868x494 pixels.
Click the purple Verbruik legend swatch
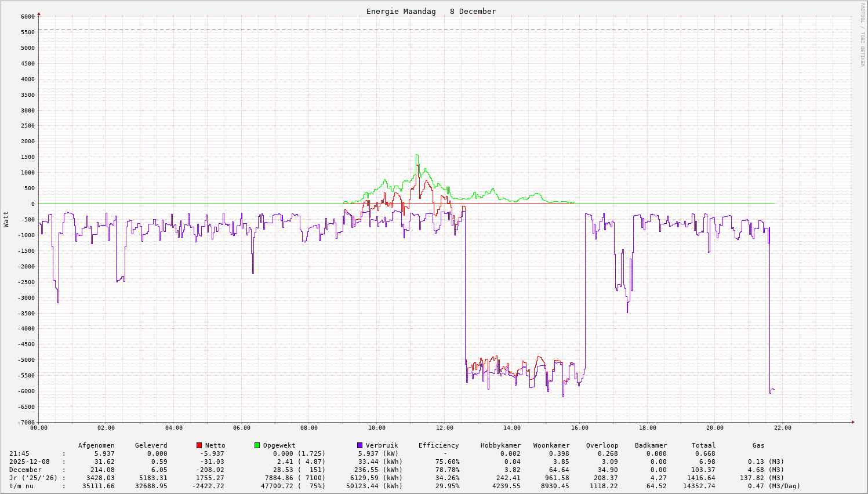[x=359, y=445]
